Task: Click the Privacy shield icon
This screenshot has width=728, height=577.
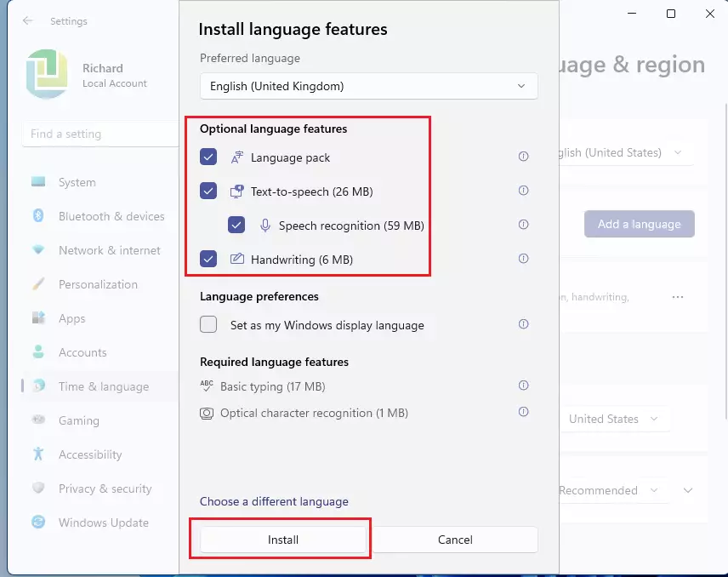Action: pos(38,488)
